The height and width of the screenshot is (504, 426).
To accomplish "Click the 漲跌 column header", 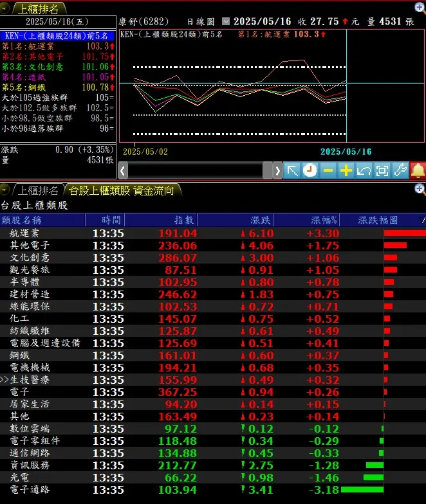I will click(x=236, y=220).
